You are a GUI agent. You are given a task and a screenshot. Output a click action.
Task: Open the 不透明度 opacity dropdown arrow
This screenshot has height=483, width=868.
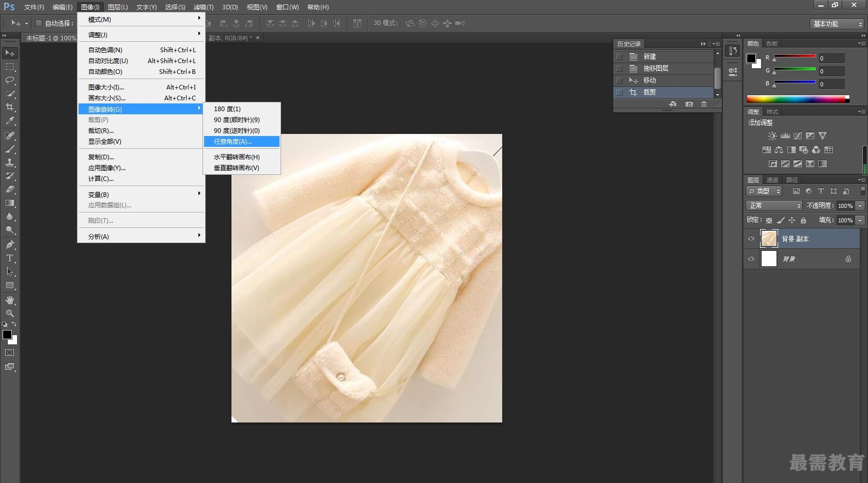point(860,206)
